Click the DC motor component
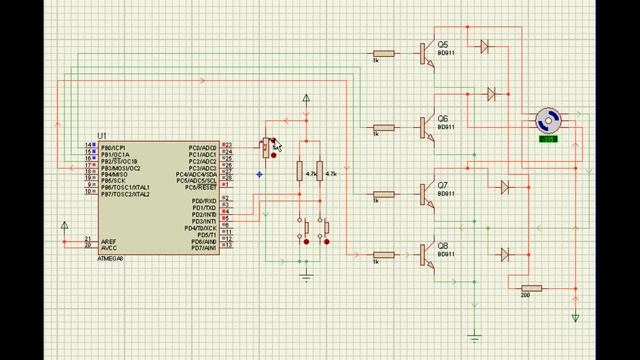 pyautogui.click(x=548, y=120)
